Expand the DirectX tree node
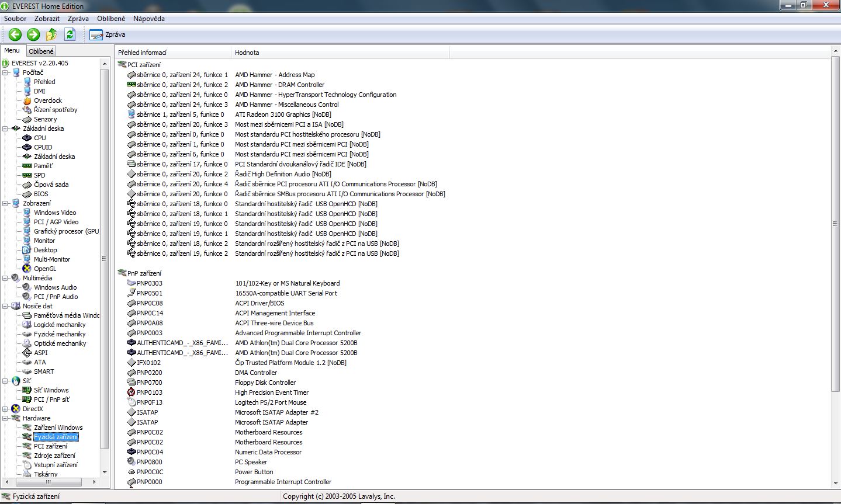This screenshot has width=841, height=504. click(5, 409)
